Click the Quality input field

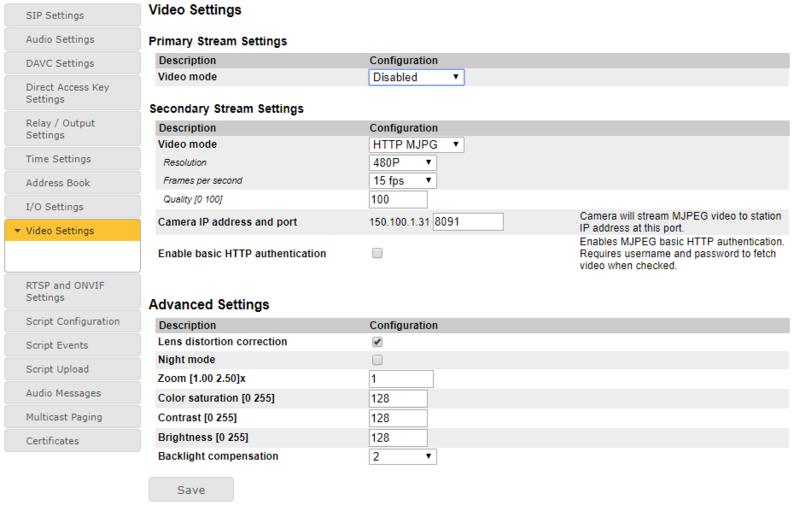point(398,200)
